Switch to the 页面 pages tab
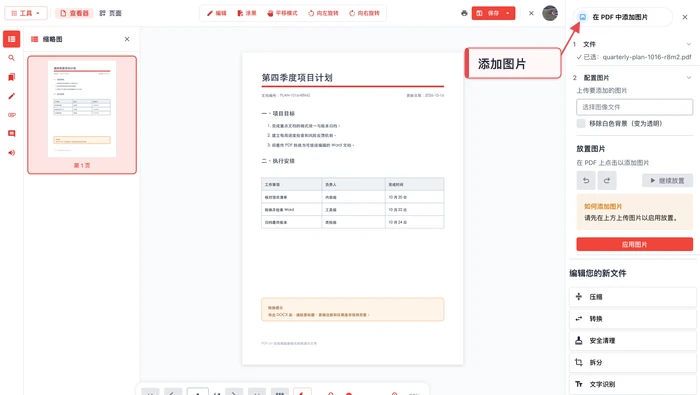700x395 pixels. 110,13
